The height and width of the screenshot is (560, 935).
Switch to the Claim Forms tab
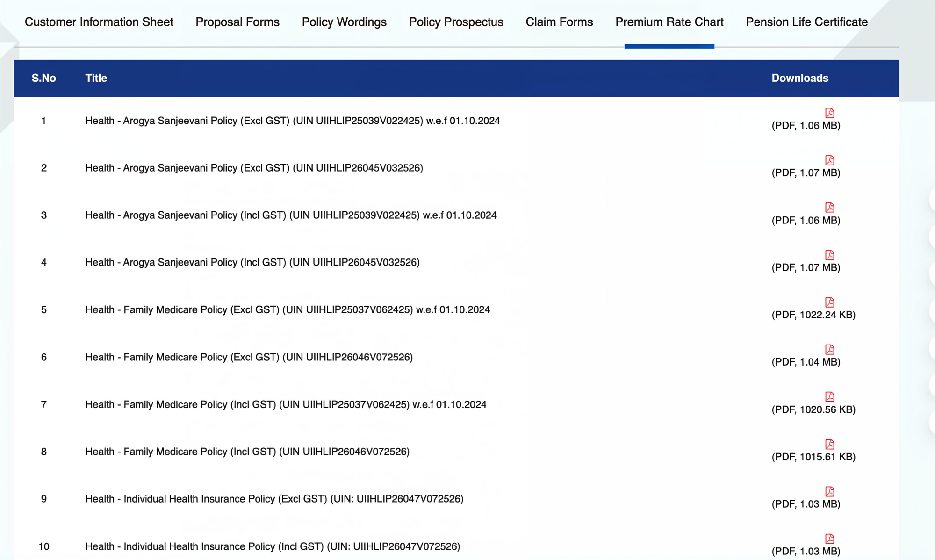pyautogui.click(x=559, y=22)
